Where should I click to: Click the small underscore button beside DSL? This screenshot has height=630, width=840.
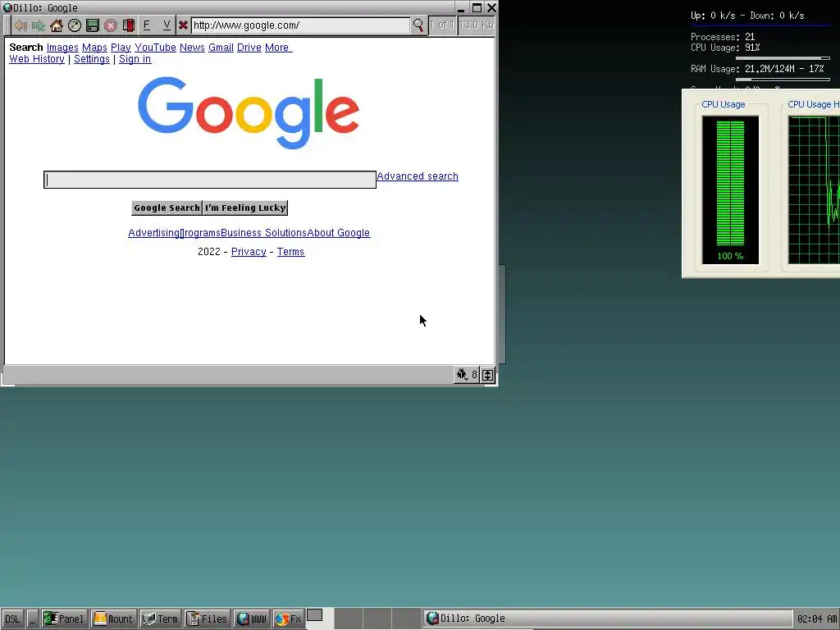[32, 619]
